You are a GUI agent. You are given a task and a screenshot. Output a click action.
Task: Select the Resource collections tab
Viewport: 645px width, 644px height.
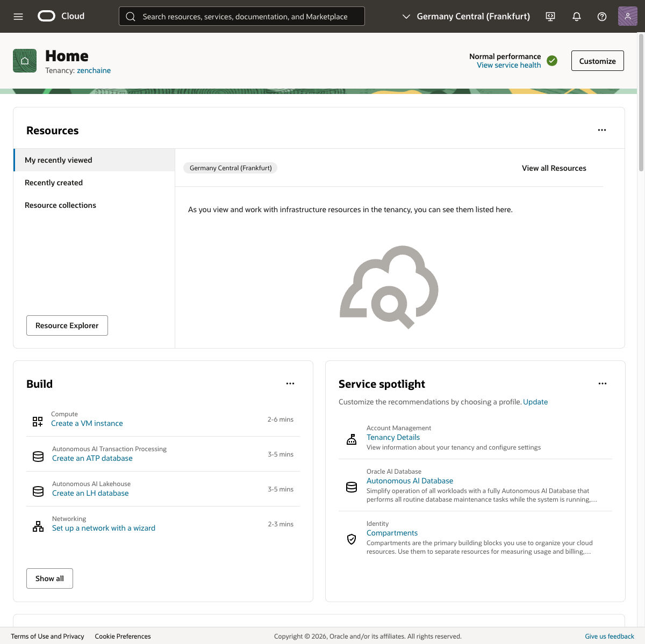tap(60, 205)
